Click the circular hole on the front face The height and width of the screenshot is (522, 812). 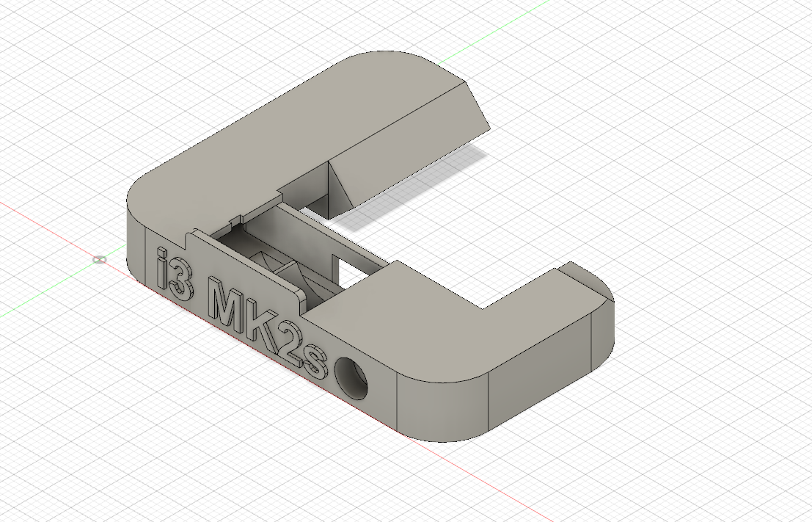click(x=352, y=378)
